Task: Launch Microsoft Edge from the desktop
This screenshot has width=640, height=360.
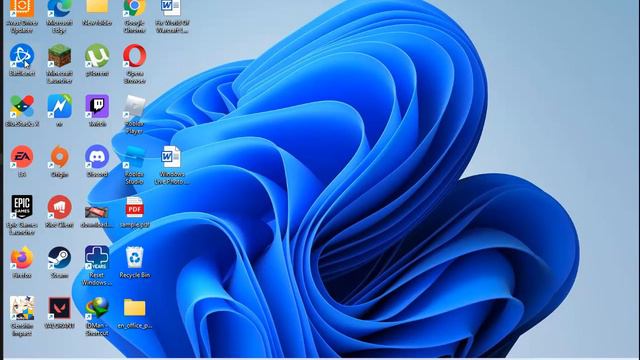Action: click(x=60, y=9)
